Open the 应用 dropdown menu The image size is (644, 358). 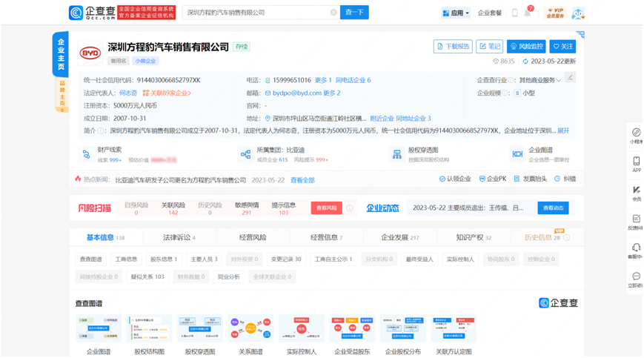(456, 13)
